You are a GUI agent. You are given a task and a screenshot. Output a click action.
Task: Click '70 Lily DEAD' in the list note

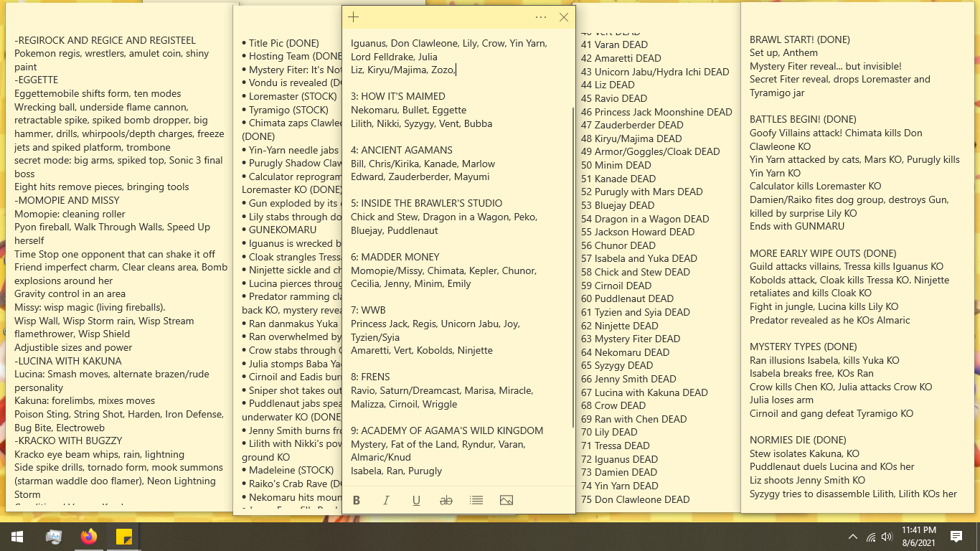[x=609, y=432]
